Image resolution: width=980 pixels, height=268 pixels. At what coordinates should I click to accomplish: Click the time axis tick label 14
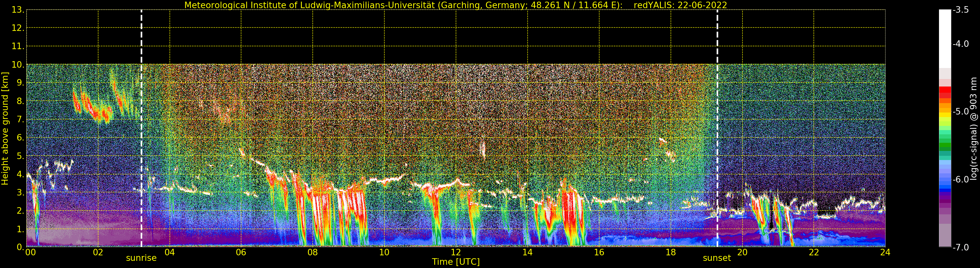point(527,252)
